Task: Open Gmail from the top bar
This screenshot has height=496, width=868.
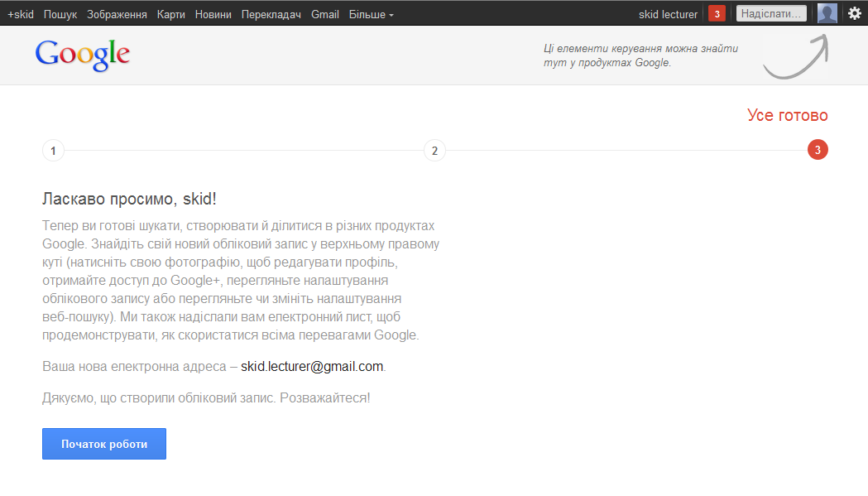Action: click(325, 14)
